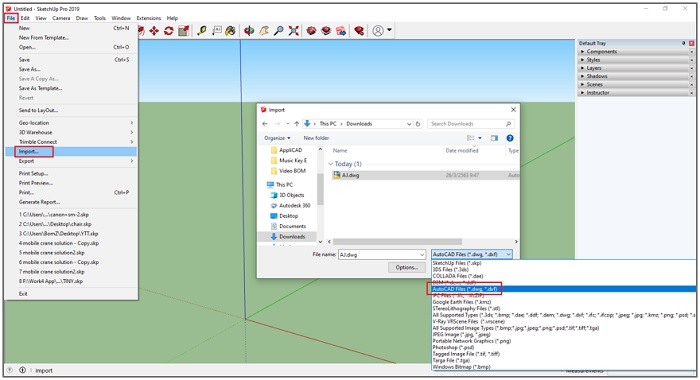Open Import dialog help icon

[x=510, y=138]
